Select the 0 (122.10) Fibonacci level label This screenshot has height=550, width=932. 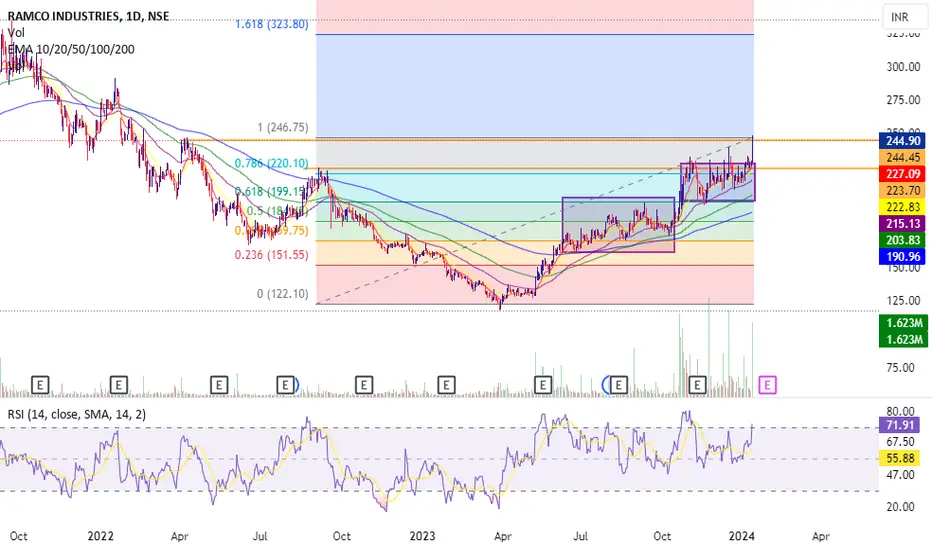(283, 293)
